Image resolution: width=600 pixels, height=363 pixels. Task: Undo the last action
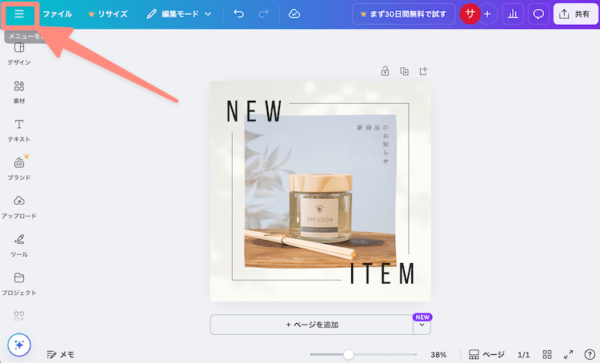tap(239, 14)
